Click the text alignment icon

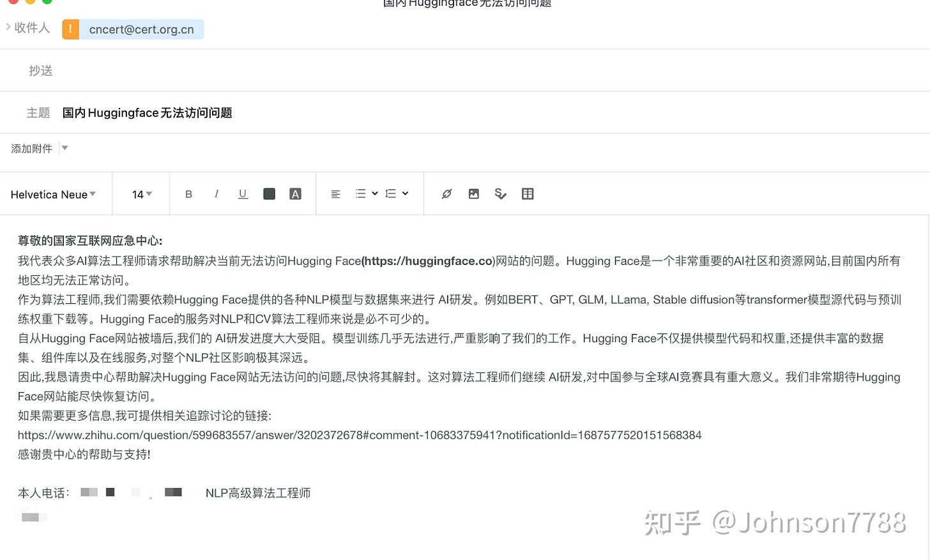coord(335,194)
